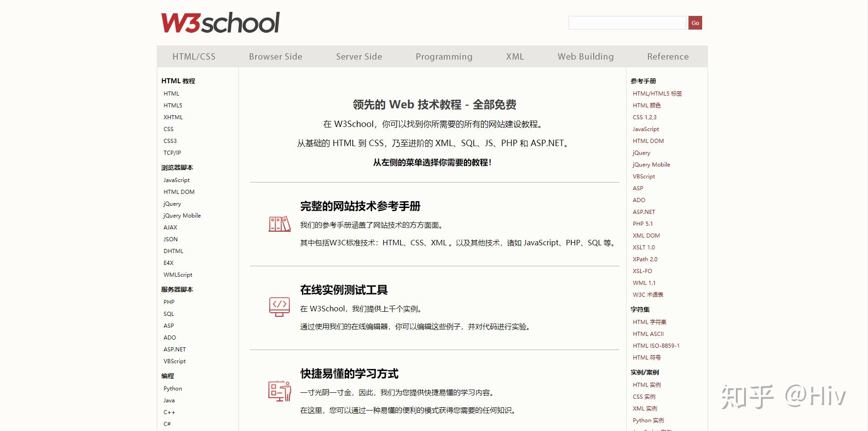This screenshot has width=868, height=431.
Task: Open ASP reference in right sidebar
Action: 638,188
